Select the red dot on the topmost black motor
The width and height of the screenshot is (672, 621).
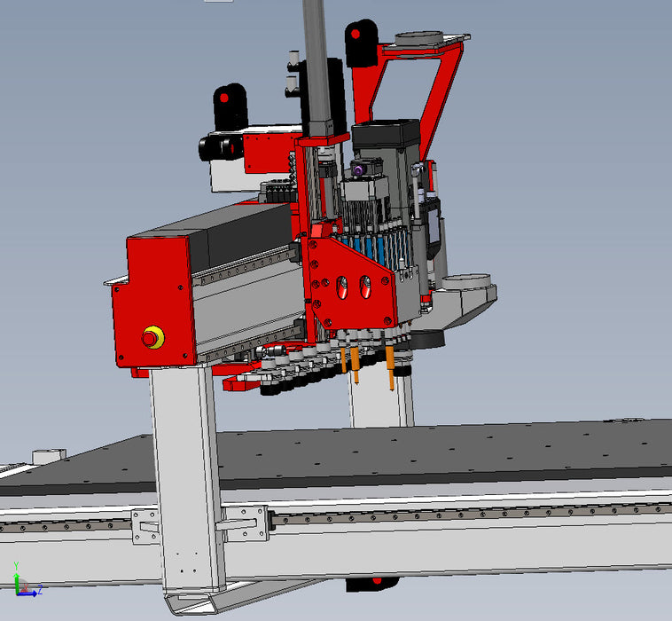pos(356,35)
